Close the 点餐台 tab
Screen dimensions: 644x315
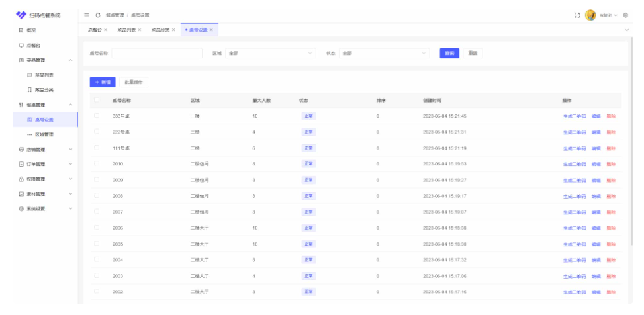(x=105, y=30)
